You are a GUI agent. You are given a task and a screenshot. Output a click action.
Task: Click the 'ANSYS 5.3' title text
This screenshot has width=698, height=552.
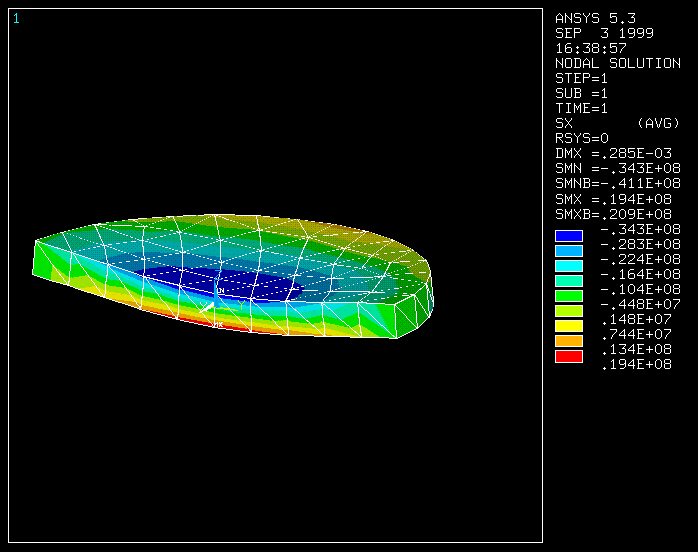point(595,18)
